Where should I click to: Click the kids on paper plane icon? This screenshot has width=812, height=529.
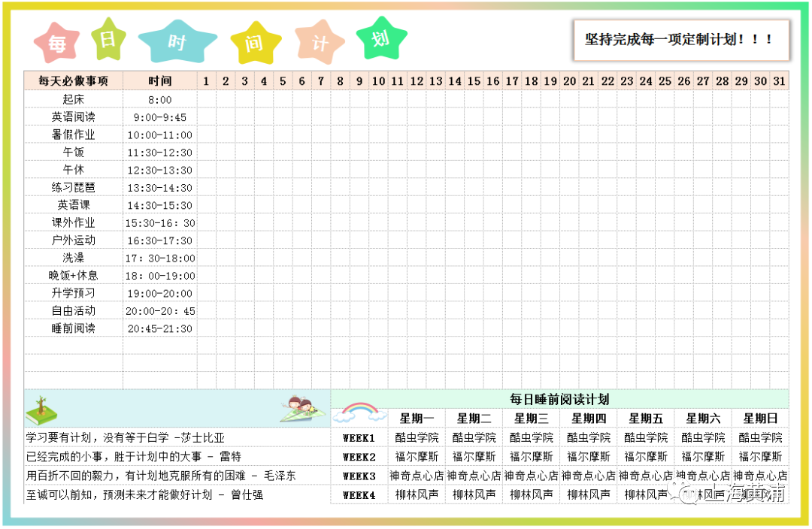click(x=302, y=409)
